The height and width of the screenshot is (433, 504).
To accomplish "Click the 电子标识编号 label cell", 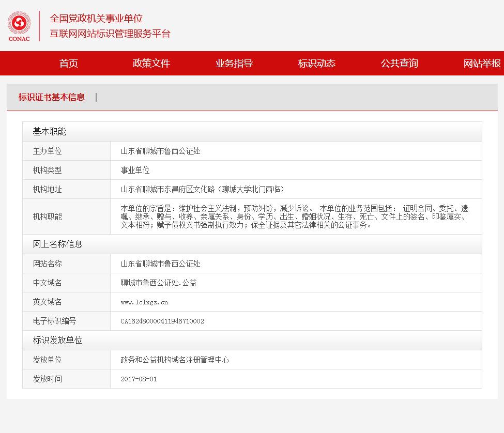I will [67, 321].
